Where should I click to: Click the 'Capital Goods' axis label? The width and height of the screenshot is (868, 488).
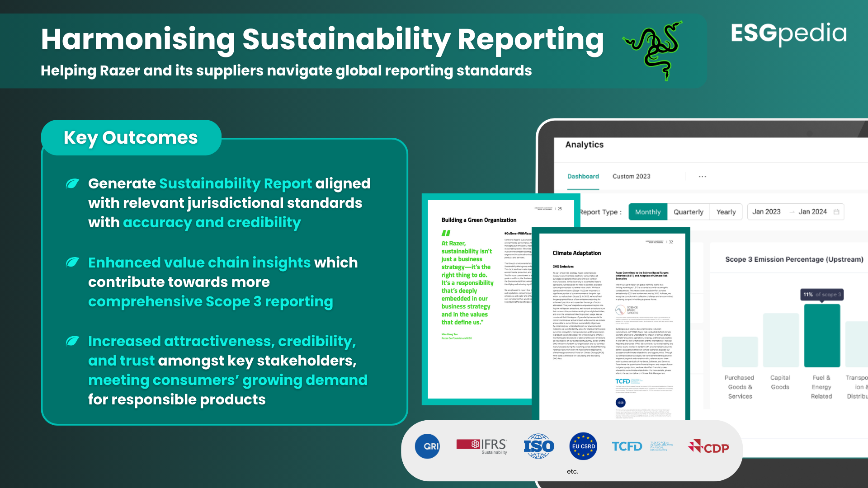[x=780, y=382]
